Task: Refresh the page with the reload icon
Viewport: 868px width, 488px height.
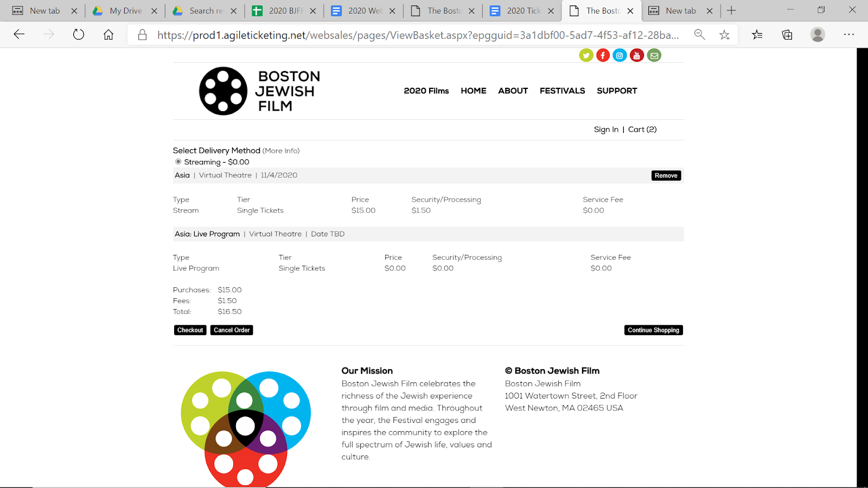Action: click(x=79, y=35)
